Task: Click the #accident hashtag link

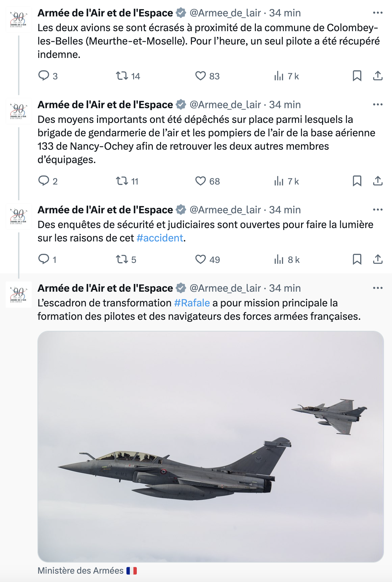Action: point(160,238)
